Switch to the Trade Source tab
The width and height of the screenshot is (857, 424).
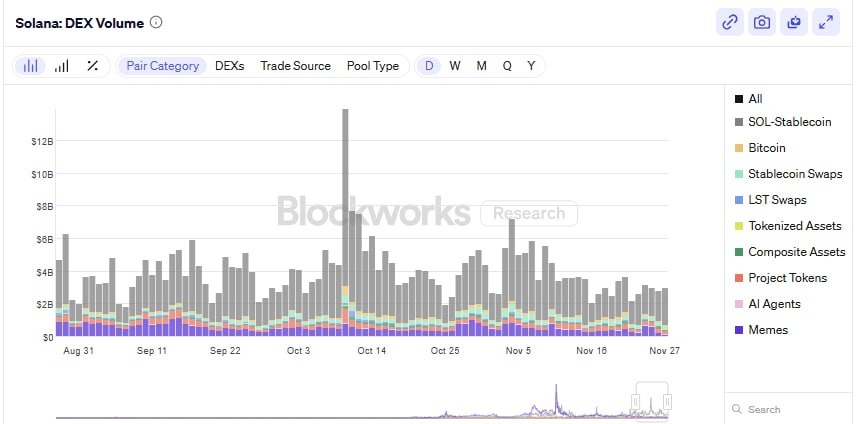[295, 66]
